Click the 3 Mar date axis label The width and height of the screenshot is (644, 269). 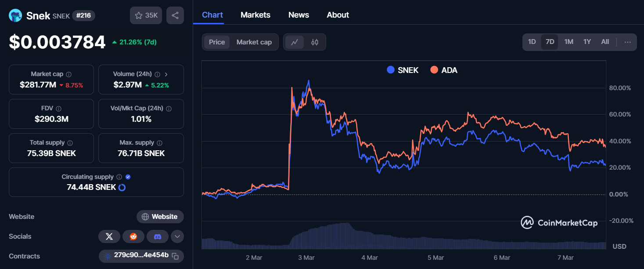coord(306,258)
